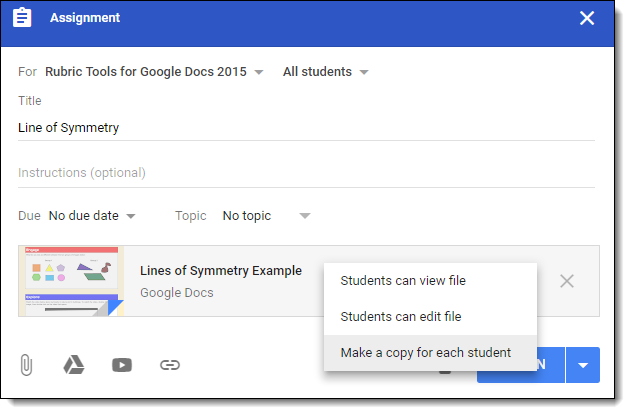Remove the Lines of Symmetry Example attachment
630x414 pixels.
[x=567, y=281]
